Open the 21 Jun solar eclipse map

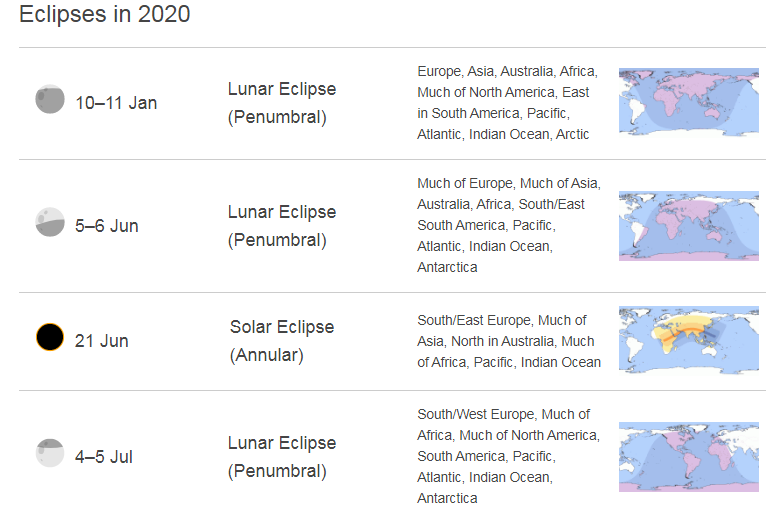pyautogui.click(x=688, y=341)
